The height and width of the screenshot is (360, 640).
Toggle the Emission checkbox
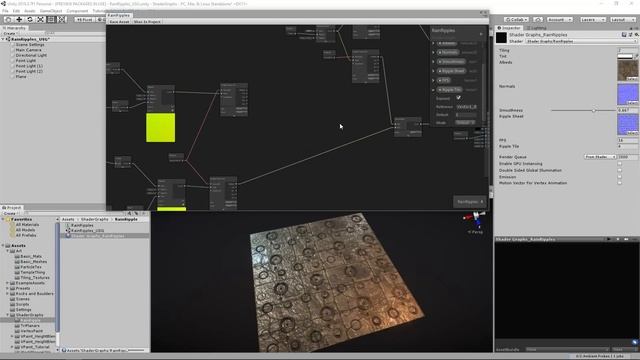[x=620, y=177]
